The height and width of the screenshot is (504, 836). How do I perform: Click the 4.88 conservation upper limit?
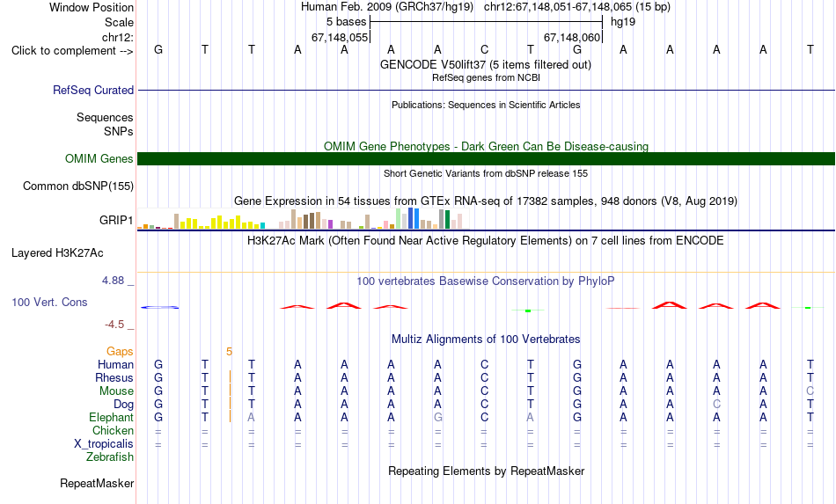point(113,281)
